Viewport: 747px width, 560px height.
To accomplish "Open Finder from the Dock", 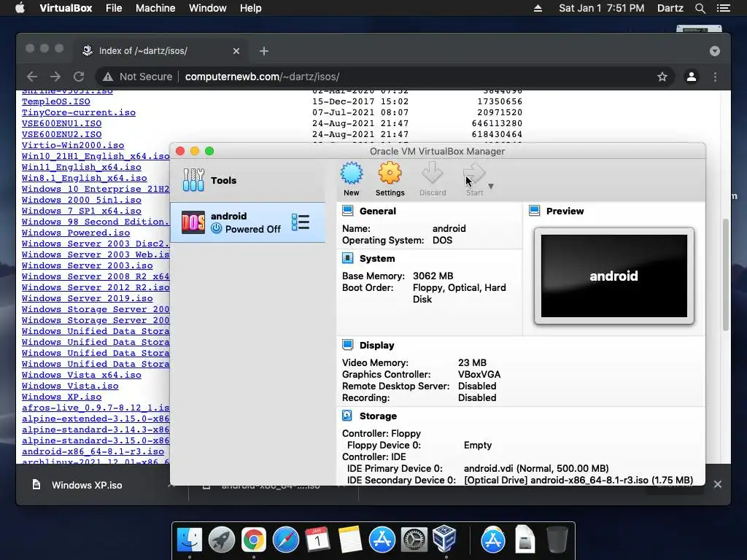I will click(190, 540).
